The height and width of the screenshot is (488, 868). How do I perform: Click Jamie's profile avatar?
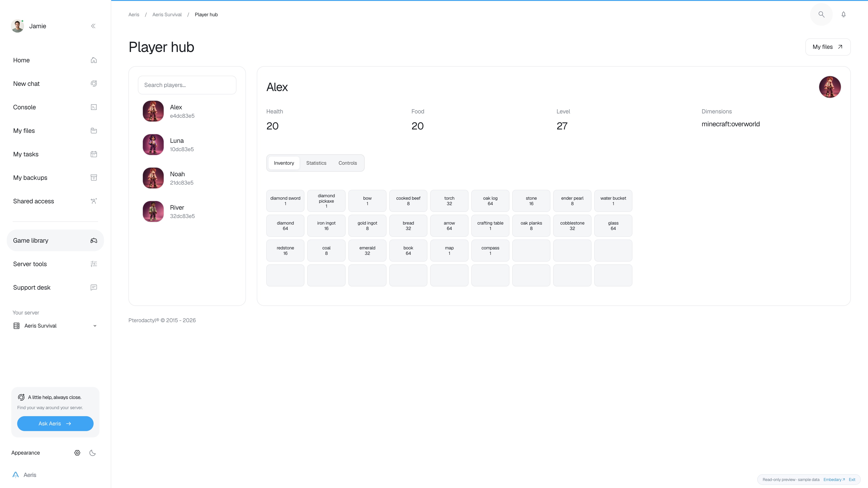click(17, 26)
